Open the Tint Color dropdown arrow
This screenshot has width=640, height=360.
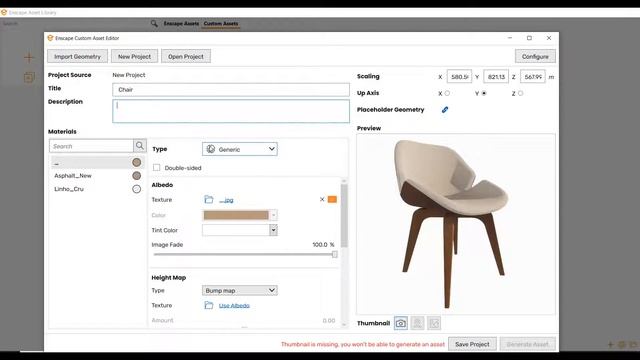click(x=273, y=230)
